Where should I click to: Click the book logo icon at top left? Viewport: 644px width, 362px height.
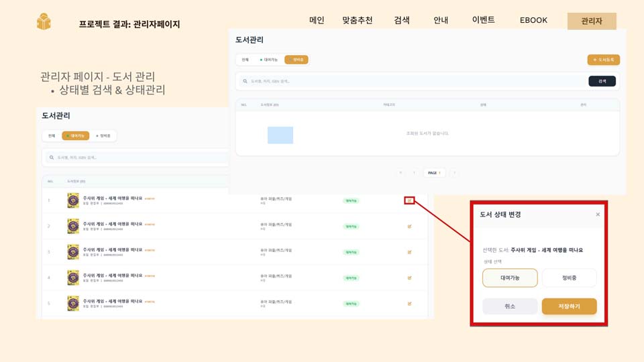[44, 21]
